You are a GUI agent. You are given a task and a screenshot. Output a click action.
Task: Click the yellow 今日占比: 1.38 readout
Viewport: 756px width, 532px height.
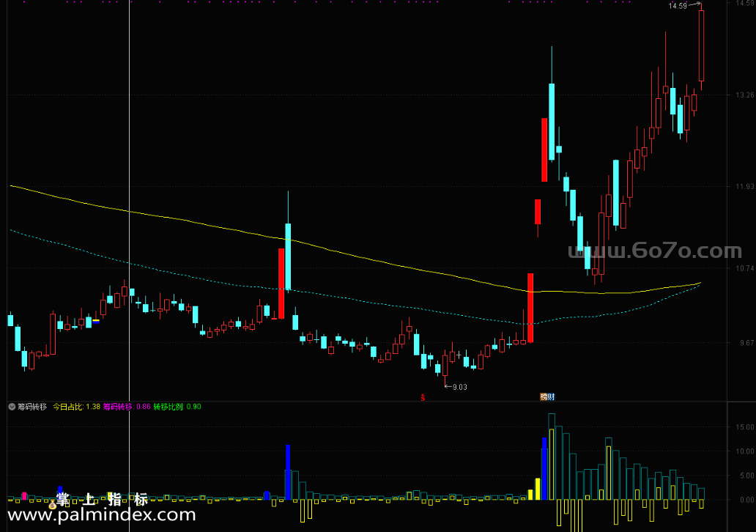tap(76, 407)
